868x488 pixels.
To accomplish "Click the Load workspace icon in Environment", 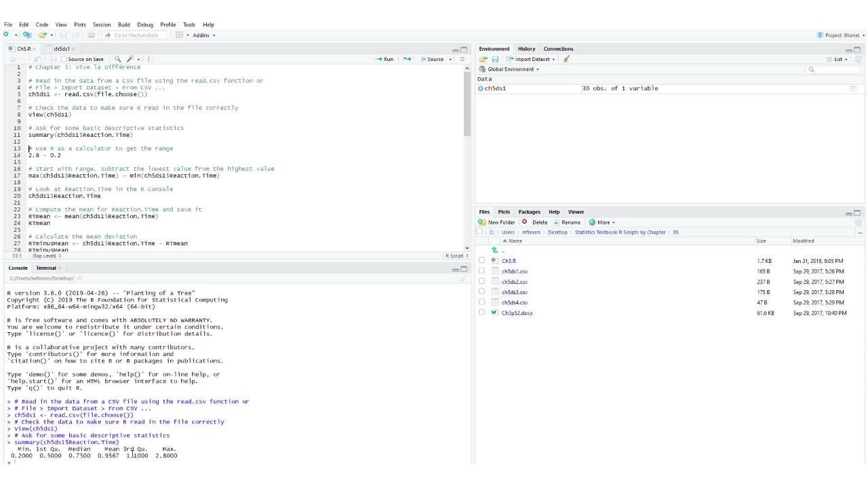I will (484, 59).
